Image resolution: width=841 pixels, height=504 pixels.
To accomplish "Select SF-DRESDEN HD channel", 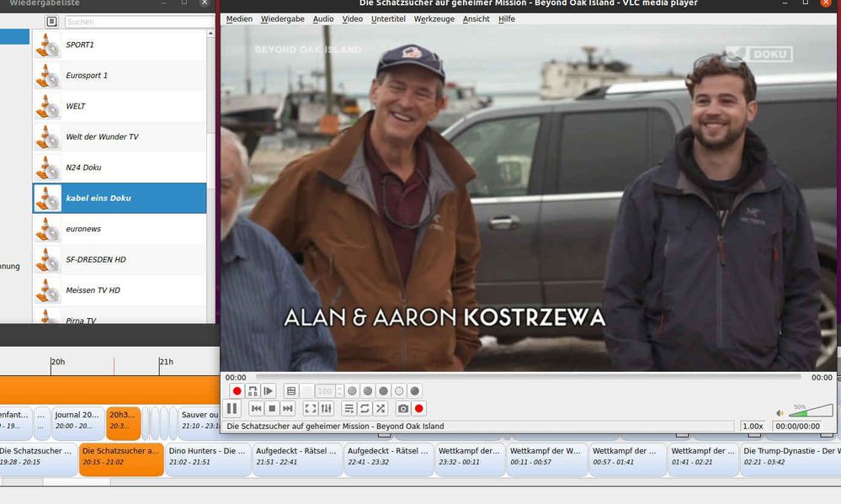I will [x=120, y=259].
